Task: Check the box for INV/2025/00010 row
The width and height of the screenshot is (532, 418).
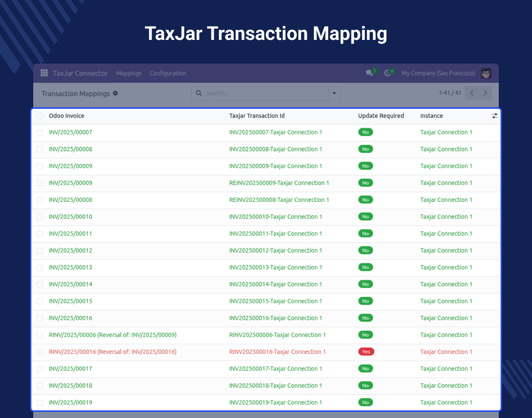Action: pyautogui.click(x=40, y=217)
